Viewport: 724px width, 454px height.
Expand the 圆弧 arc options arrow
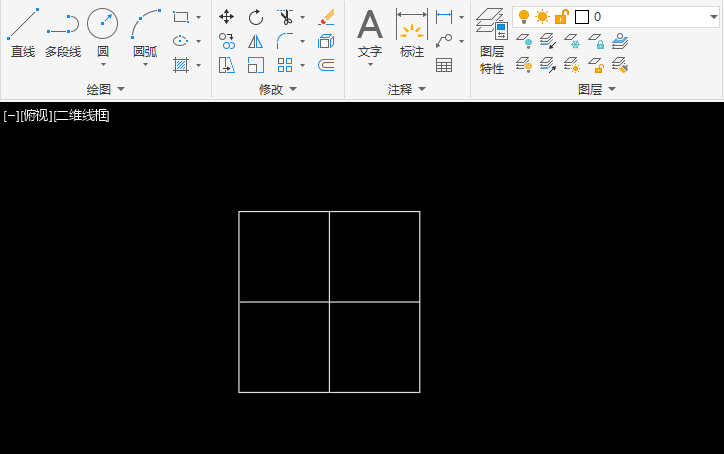[145, 65]
